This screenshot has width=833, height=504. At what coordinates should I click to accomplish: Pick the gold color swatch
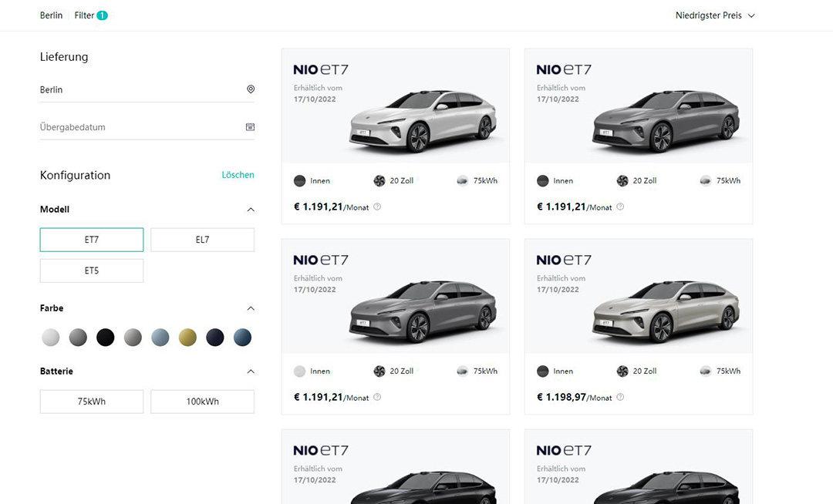coord(187,338)
